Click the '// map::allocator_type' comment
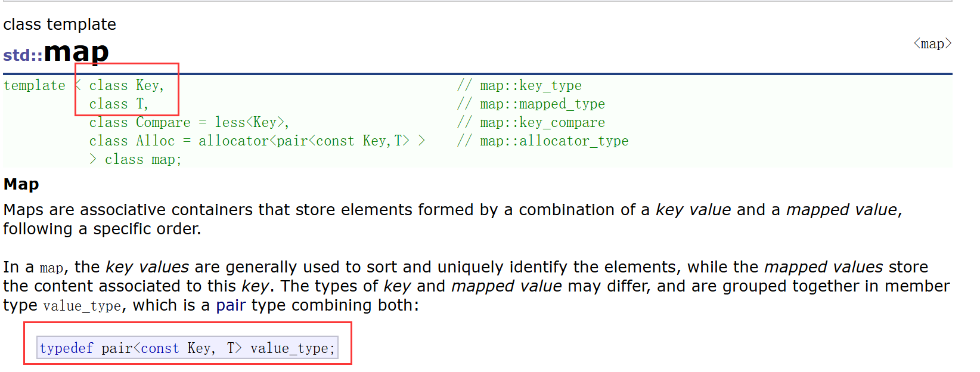 [x=542, y=141]
